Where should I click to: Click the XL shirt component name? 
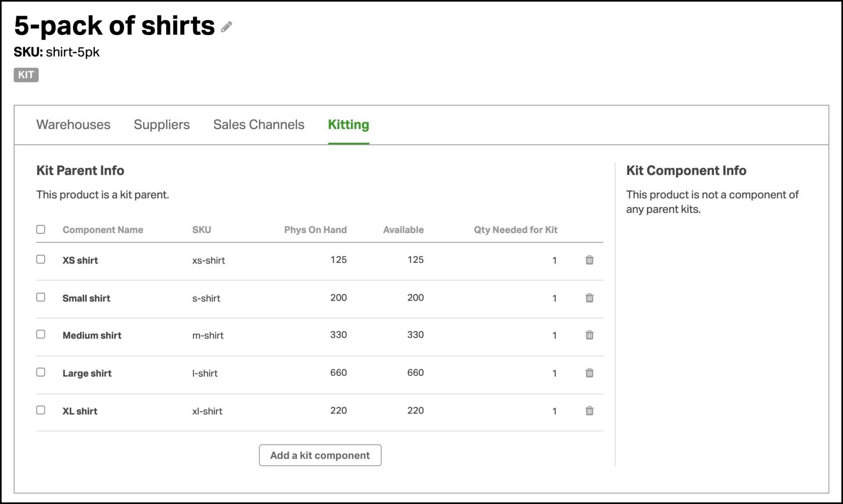[80, 411]
